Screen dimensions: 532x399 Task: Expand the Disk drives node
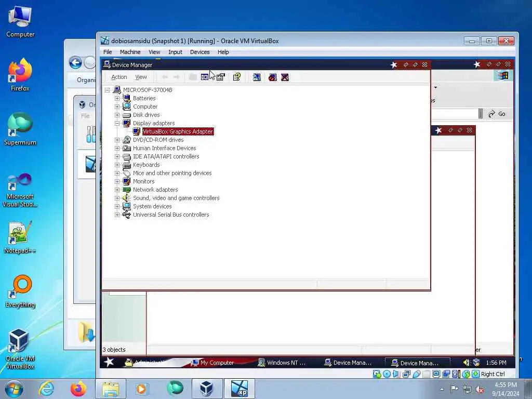tap(117, 115)
